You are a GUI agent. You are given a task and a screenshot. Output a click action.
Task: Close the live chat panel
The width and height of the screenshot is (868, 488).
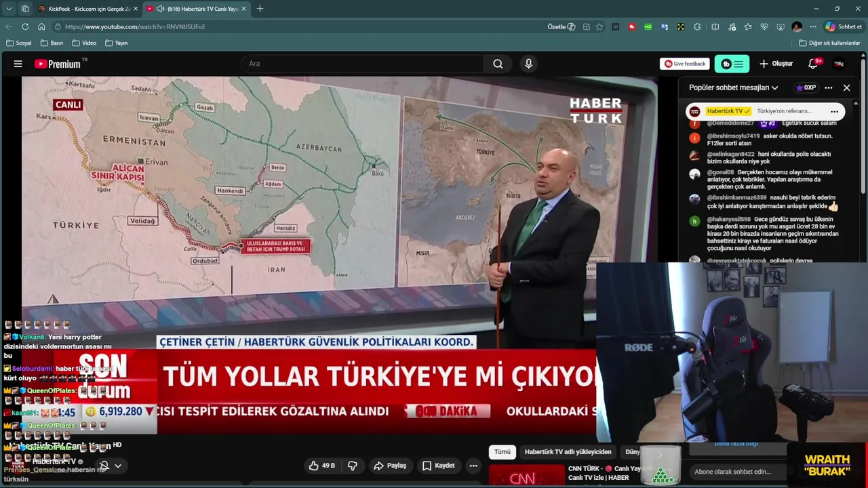pyautogui.click(x=846, y=87)
